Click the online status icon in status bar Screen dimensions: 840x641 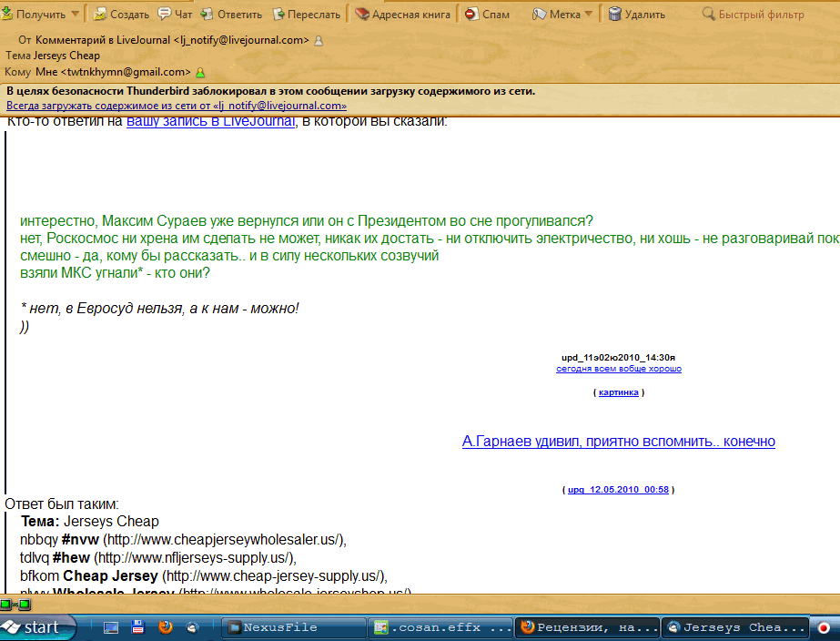[15, 604]
